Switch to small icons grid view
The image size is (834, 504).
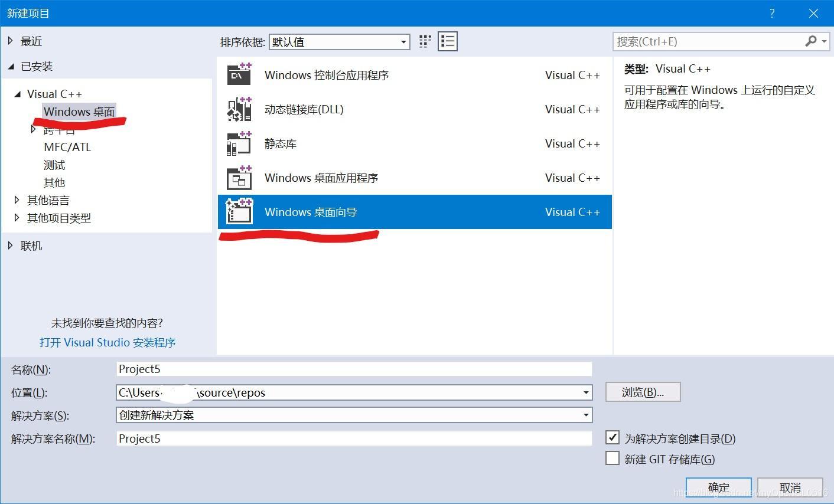pyautogui.click(x=425, y=41)
